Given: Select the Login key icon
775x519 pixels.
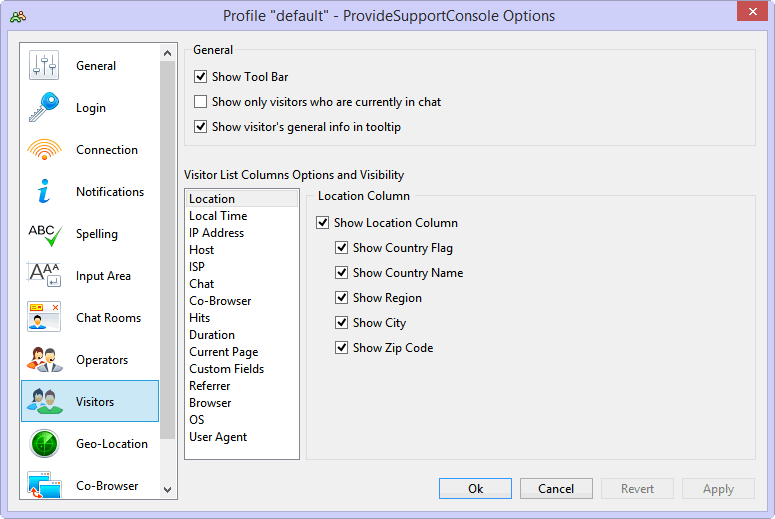Looking at the screenshot, I should [x=44, y=107].
